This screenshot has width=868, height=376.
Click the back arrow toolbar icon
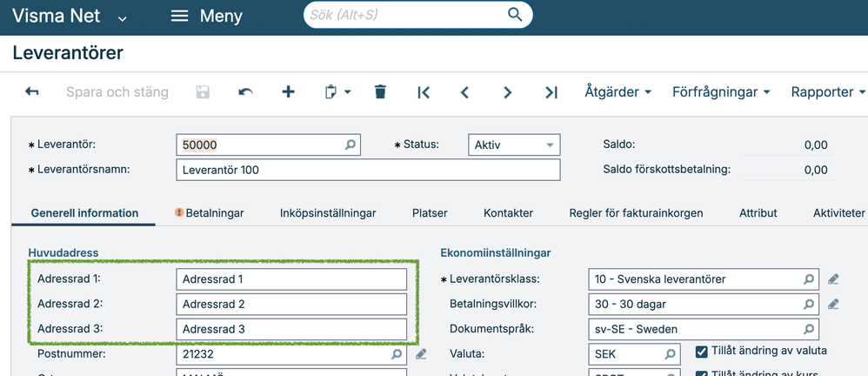[x=32, y=91]
